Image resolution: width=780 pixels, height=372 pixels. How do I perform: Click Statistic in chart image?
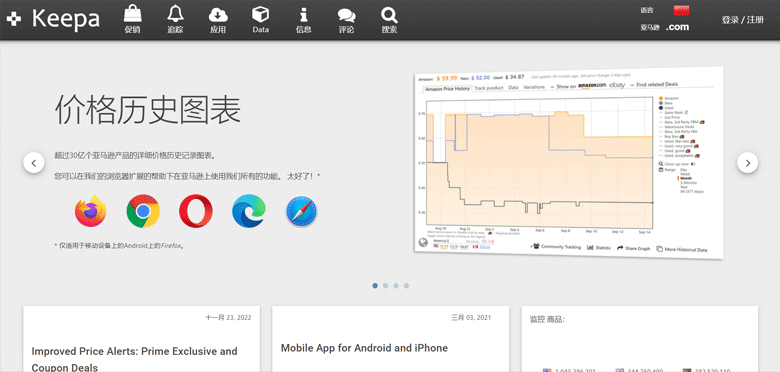599,247
